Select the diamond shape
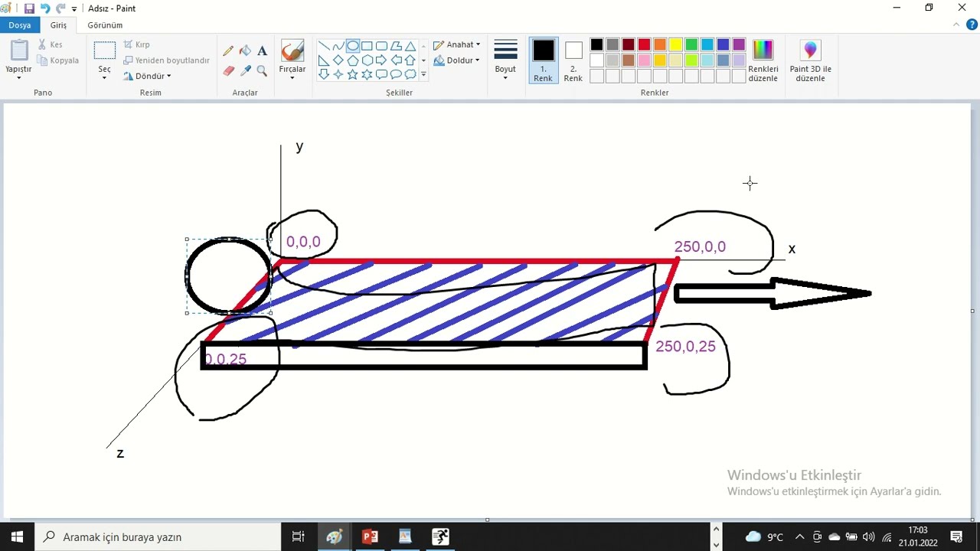Screen dimensions: 980x551 pos(338,60)
